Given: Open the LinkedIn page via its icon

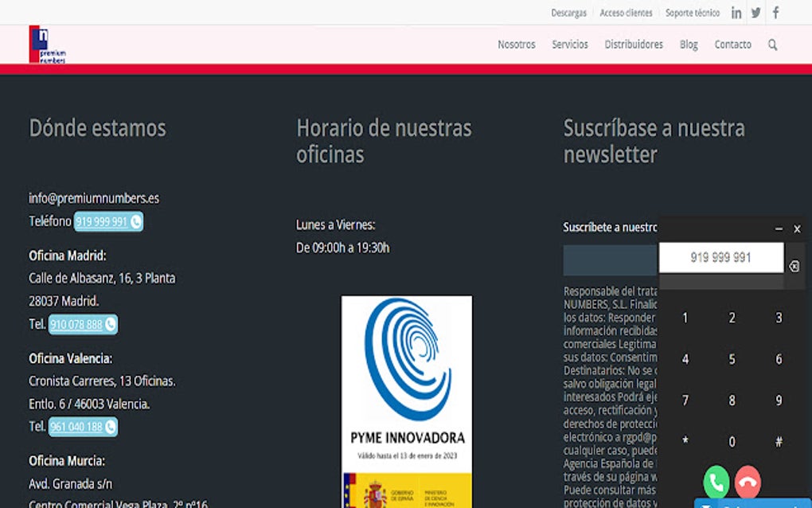Looking at the screenshot, I should point(736,12).
